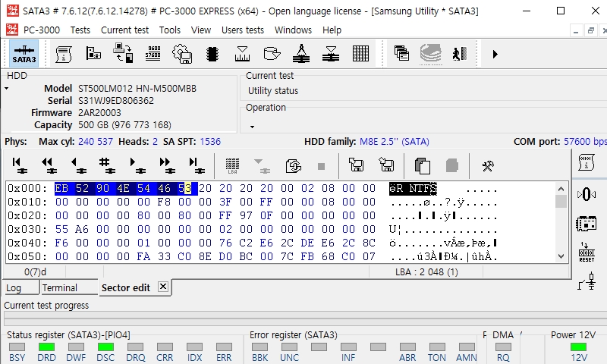Click the computer-to-drive transfer icon

coord(123,53)
